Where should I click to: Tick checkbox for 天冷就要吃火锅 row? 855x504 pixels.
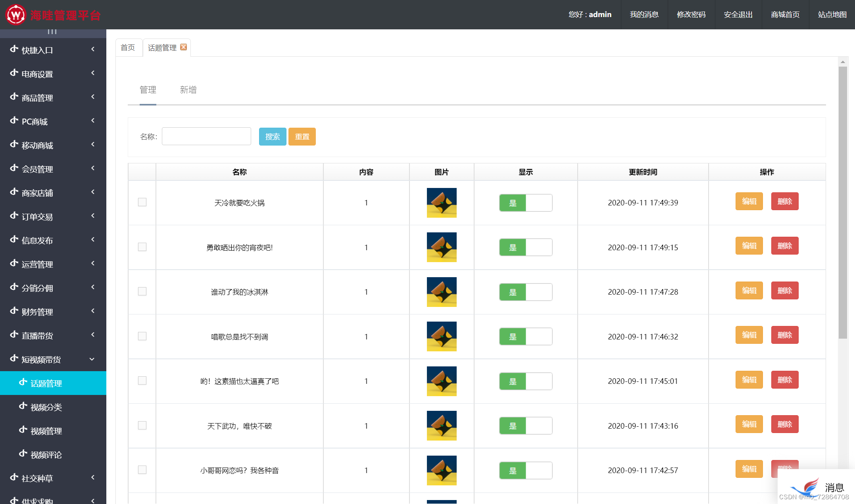click(x=142, y=202)
